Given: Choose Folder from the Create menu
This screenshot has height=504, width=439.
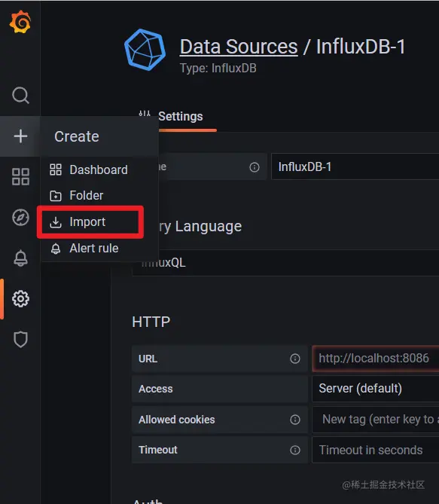Looking at the screenshot, I should pos(77,195).
